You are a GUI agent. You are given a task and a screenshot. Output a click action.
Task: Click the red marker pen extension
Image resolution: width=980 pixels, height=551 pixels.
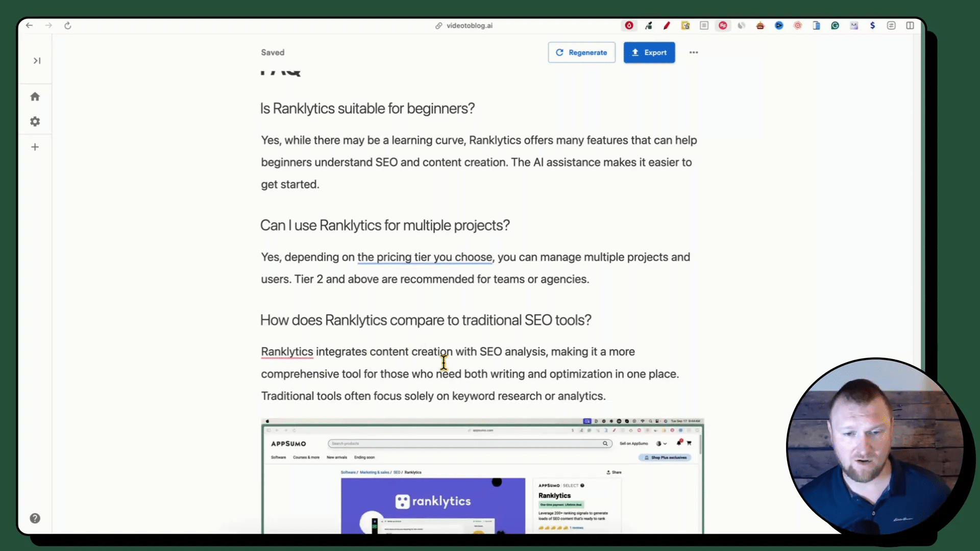[x=667, y=26]
